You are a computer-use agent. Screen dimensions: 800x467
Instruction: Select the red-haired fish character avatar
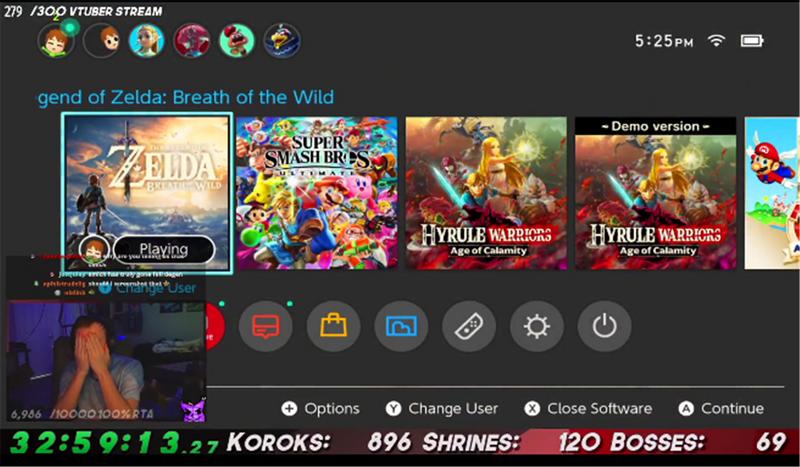pyautogui.click(x=192, y=40)
